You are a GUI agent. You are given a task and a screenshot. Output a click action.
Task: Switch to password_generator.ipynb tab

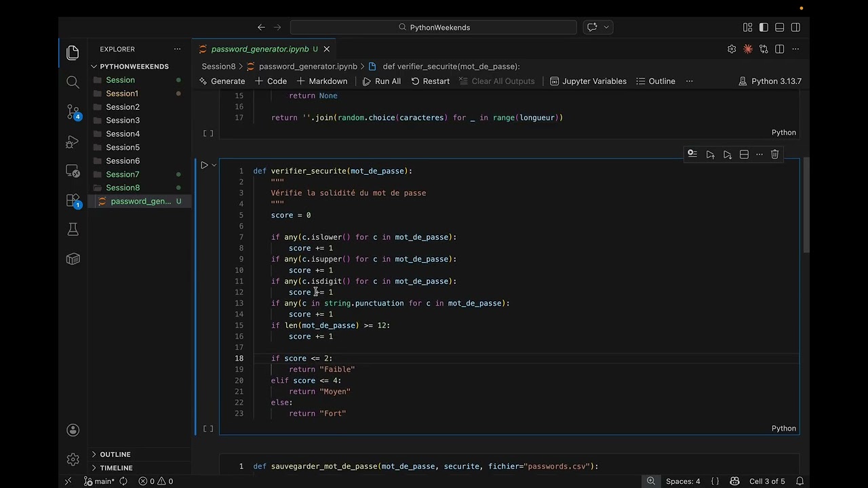pos(260,49)
